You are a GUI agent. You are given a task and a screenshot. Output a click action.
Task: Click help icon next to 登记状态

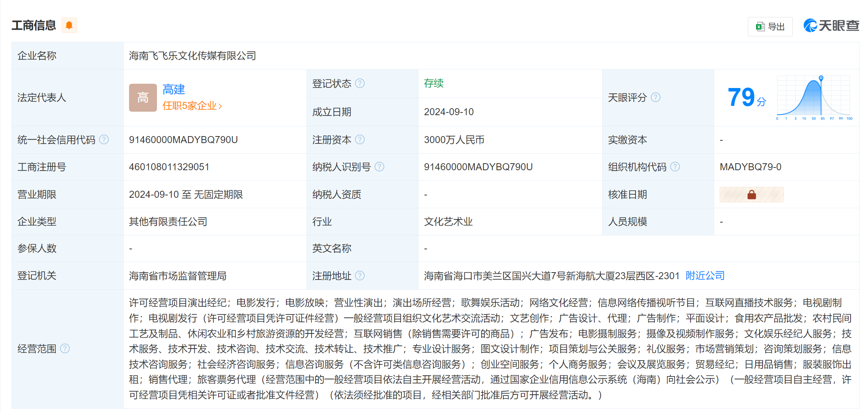point(360,83)
